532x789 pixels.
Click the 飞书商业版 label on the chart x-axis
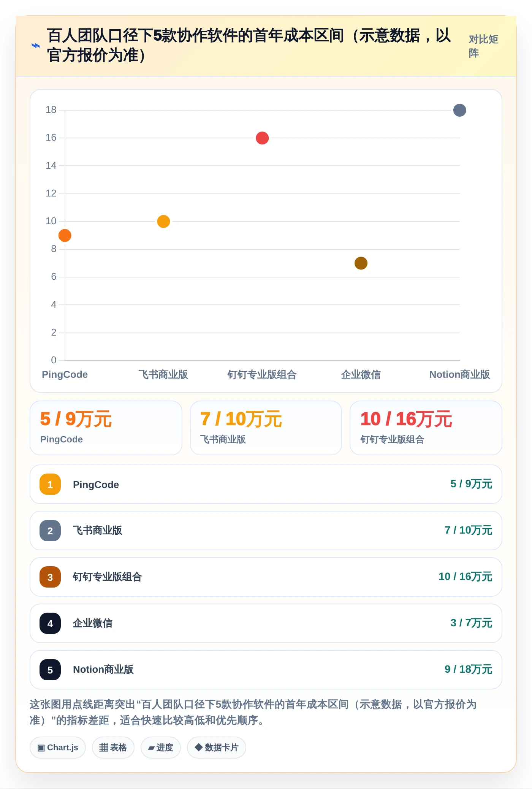tap(163, 374)
